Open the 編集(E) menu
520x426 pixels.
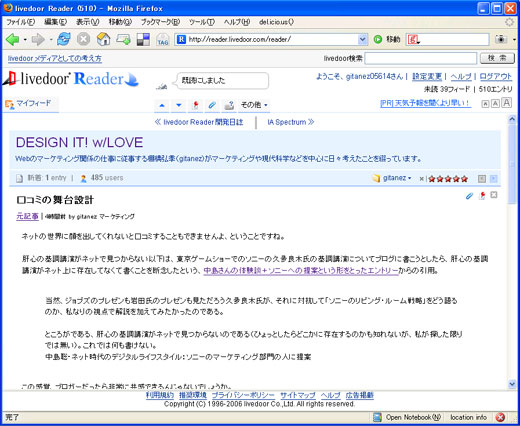coord(55,22)
